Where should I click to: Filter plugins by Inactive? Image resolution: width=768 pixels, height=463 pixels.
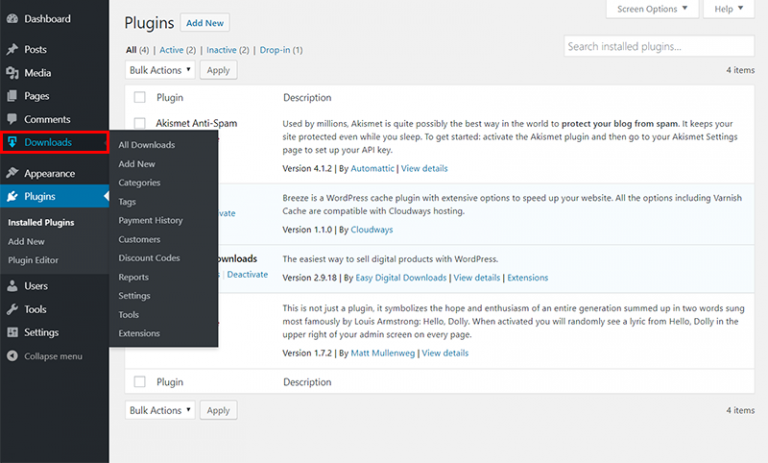click(x=221, y=50)
